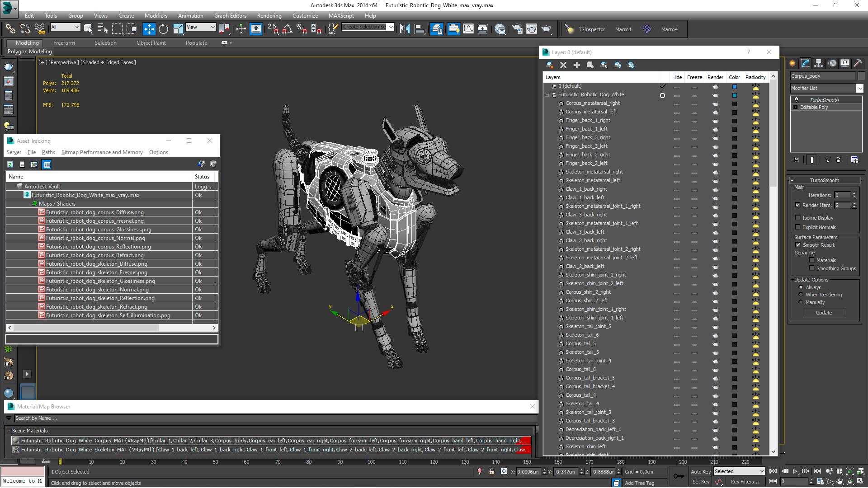This screenshot has height=488, width=868.
Task: Select the Always update option
Action: point(801,287)
